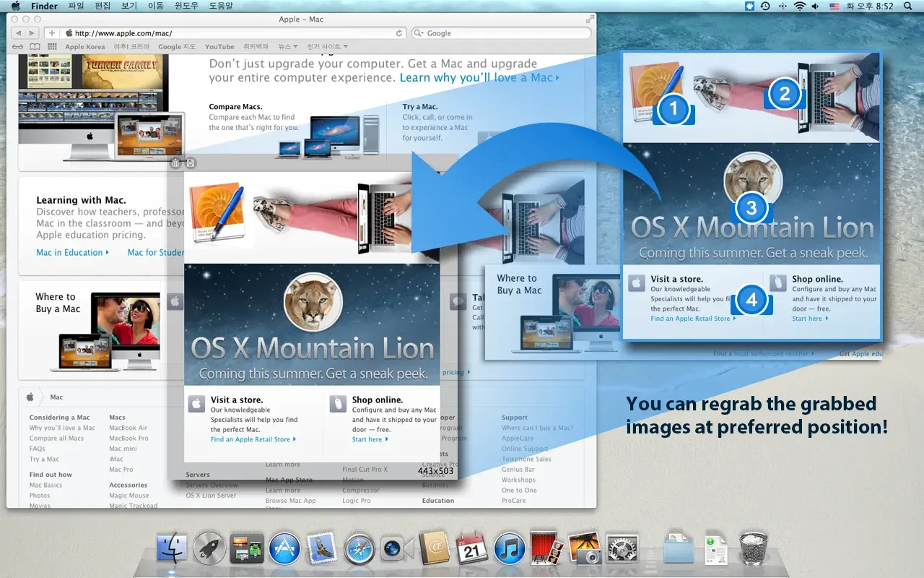Expand the 인기 사이트 bookmarks dropdown

click(327, 47)
